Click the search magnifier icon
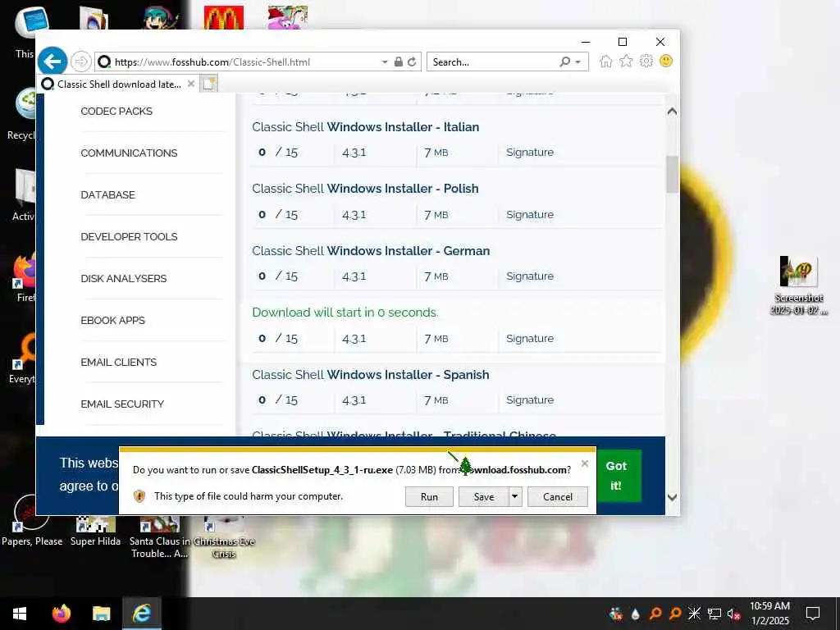Image resolution: width=840 pixels, height=630 pixels. coord(564,62)
